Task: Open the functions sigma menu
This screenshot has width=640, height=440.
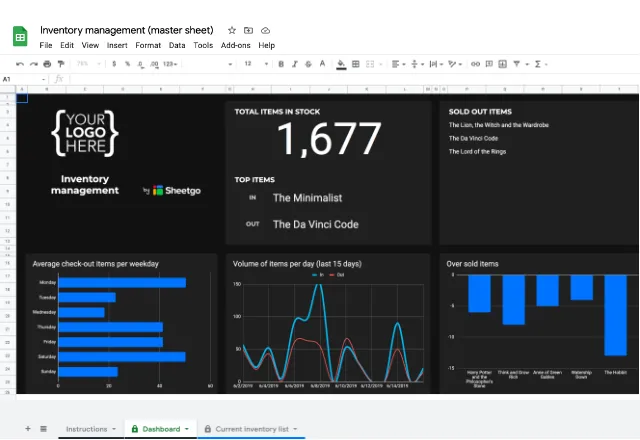Action: coord(540,64)
